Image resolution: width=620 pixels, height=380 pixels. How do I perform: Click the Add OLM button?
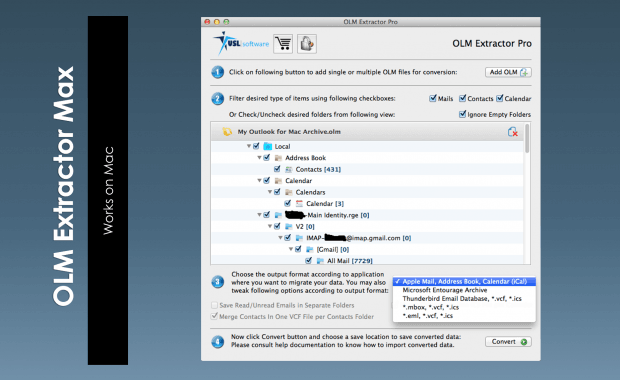[508, 72]
